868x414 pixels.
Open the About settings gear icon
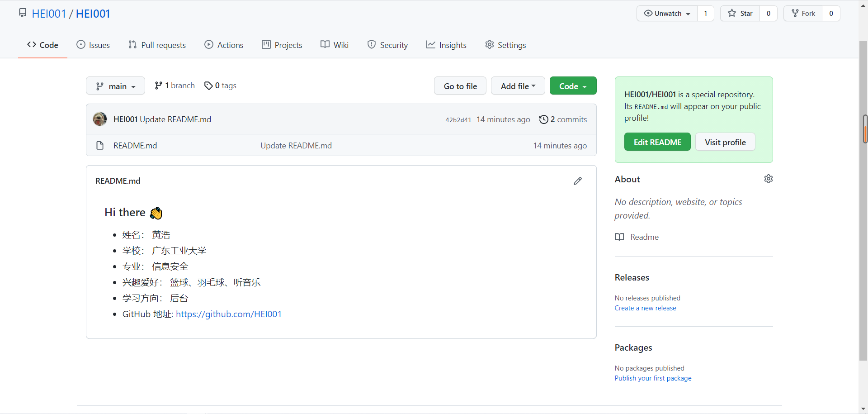(x=769, y=179)
